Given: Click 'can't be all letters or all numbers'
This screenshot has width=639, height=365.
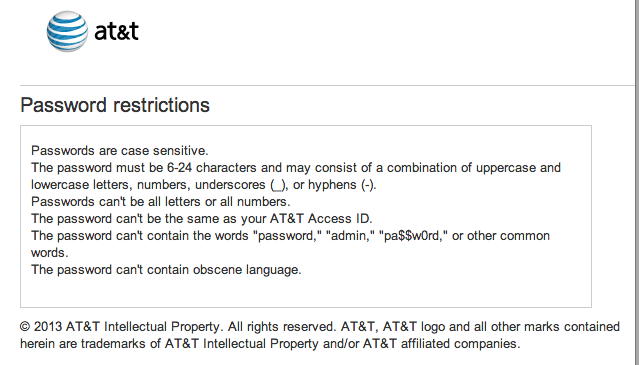Looking at the screenshot, I should tap(194, 202).
